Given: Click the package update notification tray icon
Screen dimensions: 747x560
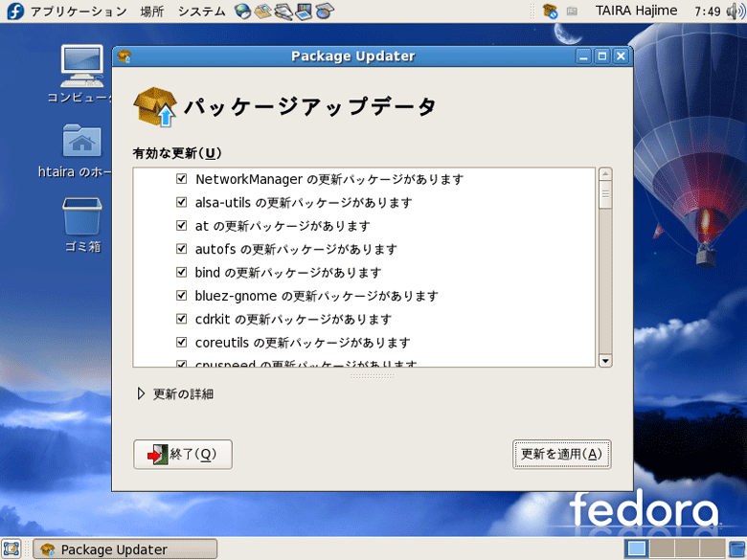Looking at the screenshot, I should click(550, 11).
